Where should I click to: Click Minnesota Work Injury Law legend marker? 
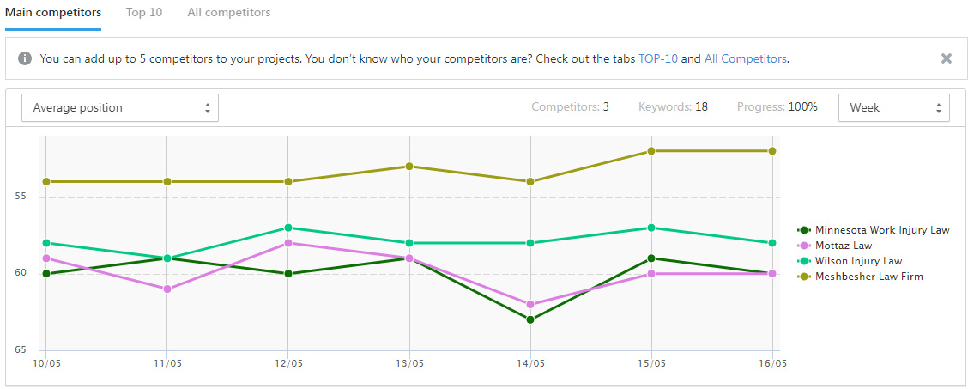tap(804, 230)
